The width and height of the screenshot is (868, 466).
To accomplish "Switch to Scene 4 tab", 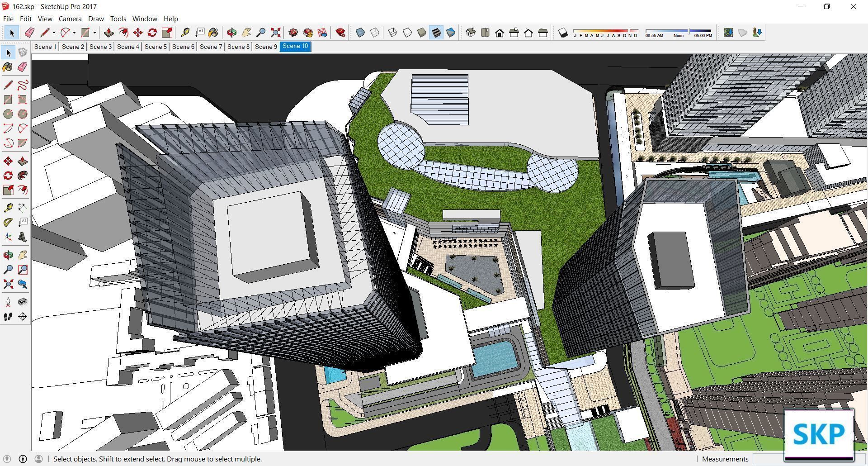I will point(128,47).
